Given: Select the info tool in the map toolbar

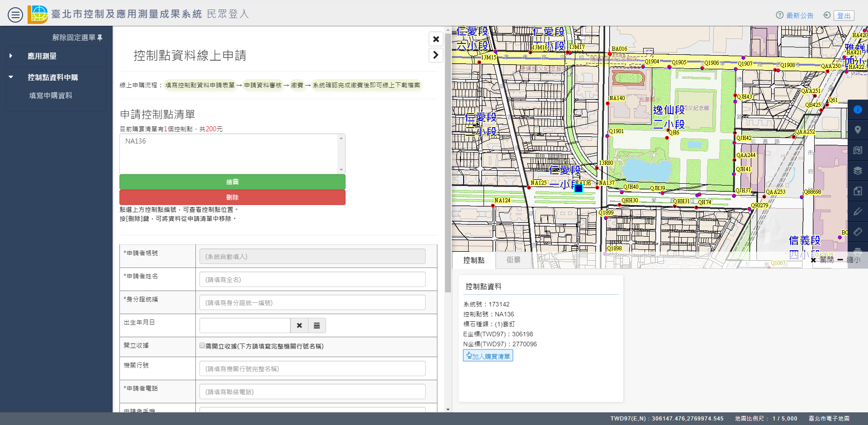Looking at the screenshot, I should [x=857, y=110].
